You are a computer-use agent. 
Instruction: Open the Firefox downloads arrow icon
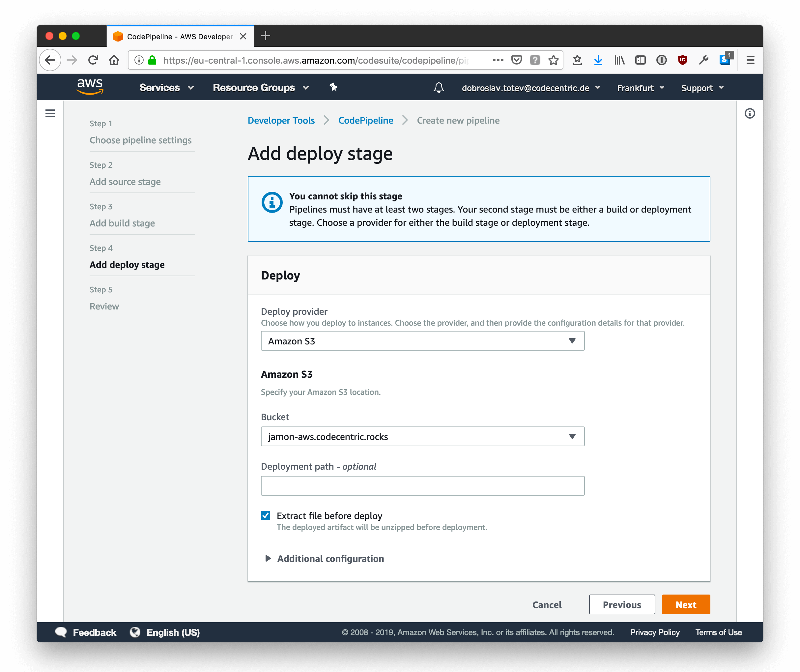[598, 60]
